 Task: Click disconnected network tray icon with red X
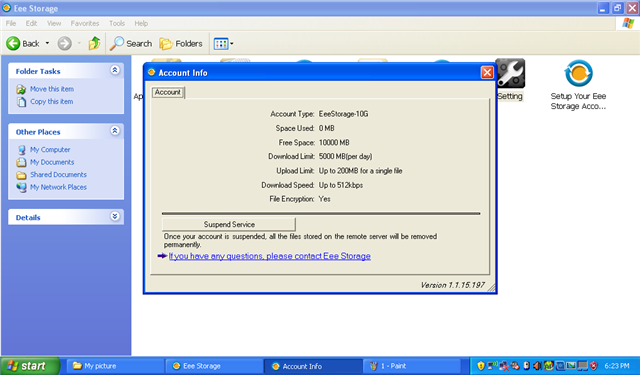(x=504, y=366)
